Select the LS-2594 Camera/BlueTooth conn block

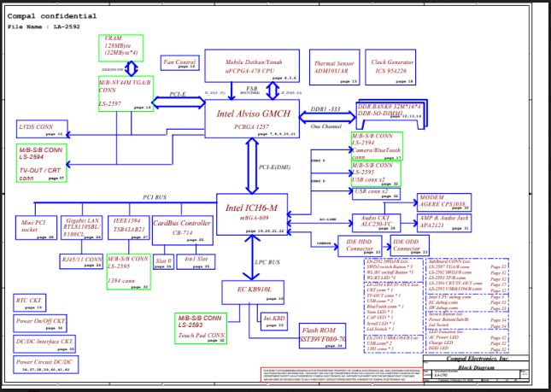pos(377,146)
